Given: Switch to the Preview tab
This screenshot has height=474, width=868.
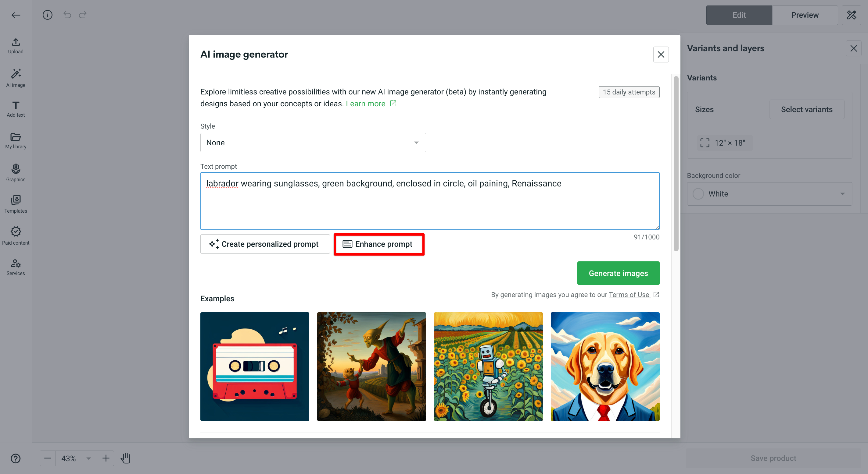Looking at the screenshot, I should coord(805,15).
